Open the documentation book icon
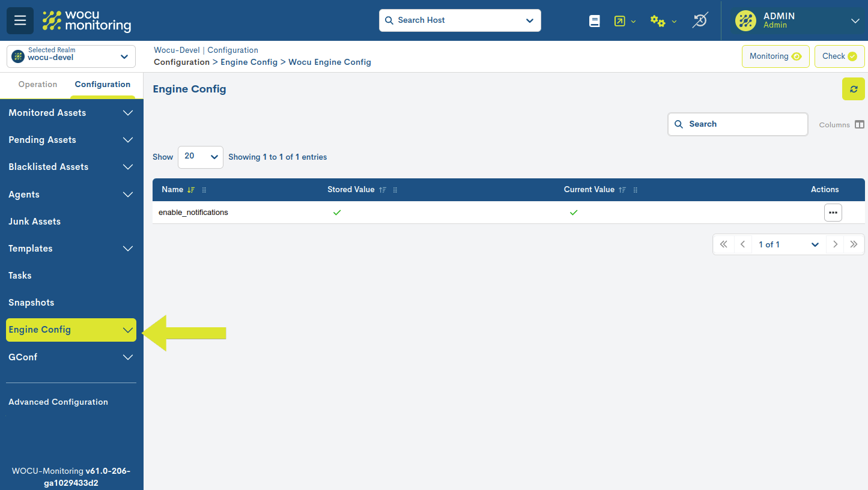868x490 pixels. (x=595, y=21)
